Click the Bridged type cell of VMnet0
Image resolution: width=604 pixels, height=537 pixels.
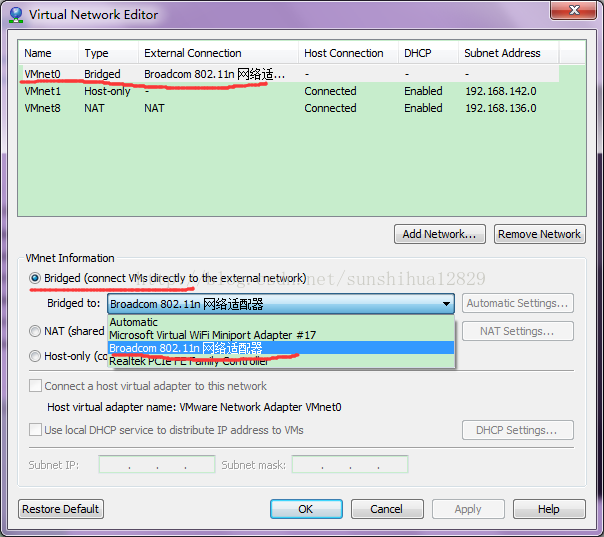102,74
